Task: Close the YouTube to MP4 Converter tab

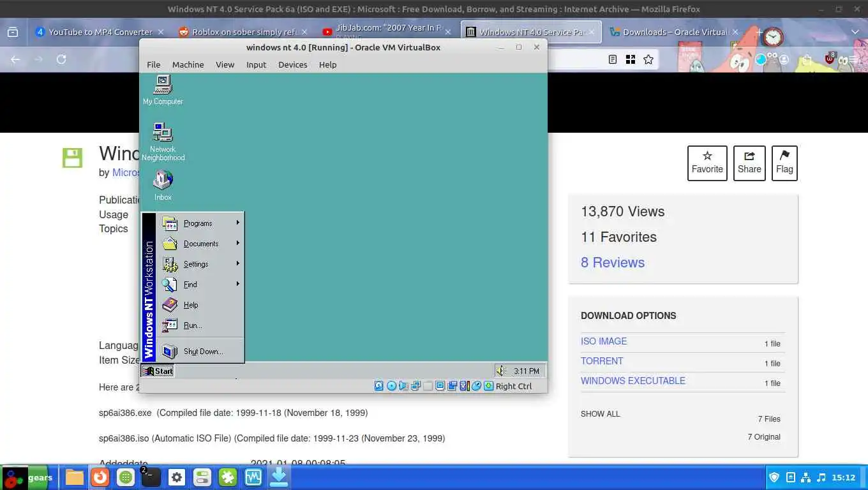Action: [160, 32]
